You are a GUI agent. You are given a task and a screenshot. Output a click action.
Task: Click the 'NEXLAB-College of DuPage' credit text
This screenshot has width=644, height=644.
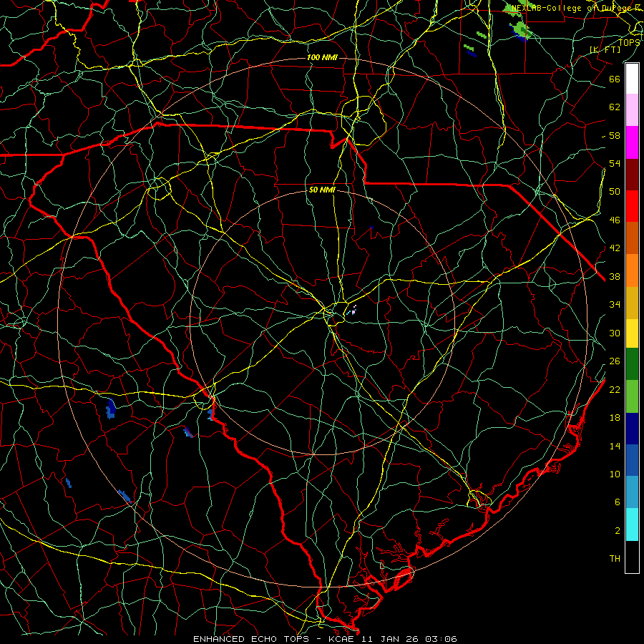[x=571, y=8]
